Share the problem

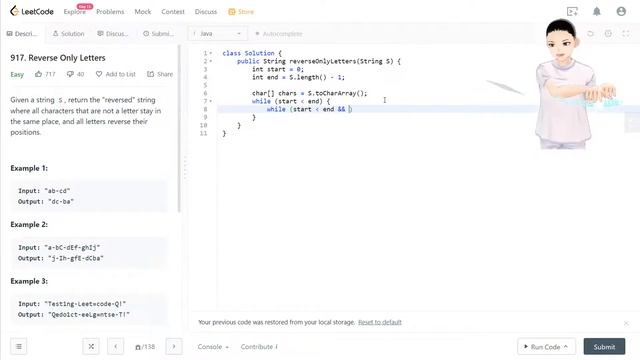pyautogui.click(x=160, y=74)
